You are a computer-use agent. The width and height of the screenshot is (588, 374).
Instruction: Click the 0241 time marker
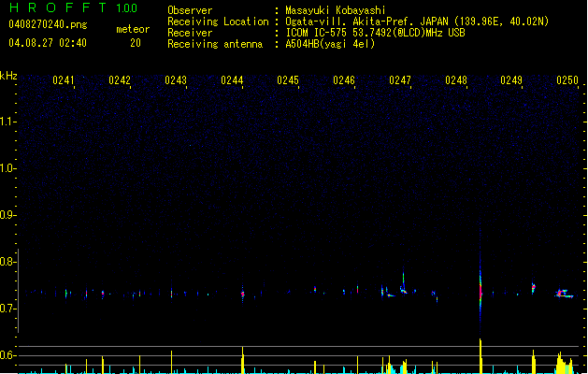(x=64, y=80)
